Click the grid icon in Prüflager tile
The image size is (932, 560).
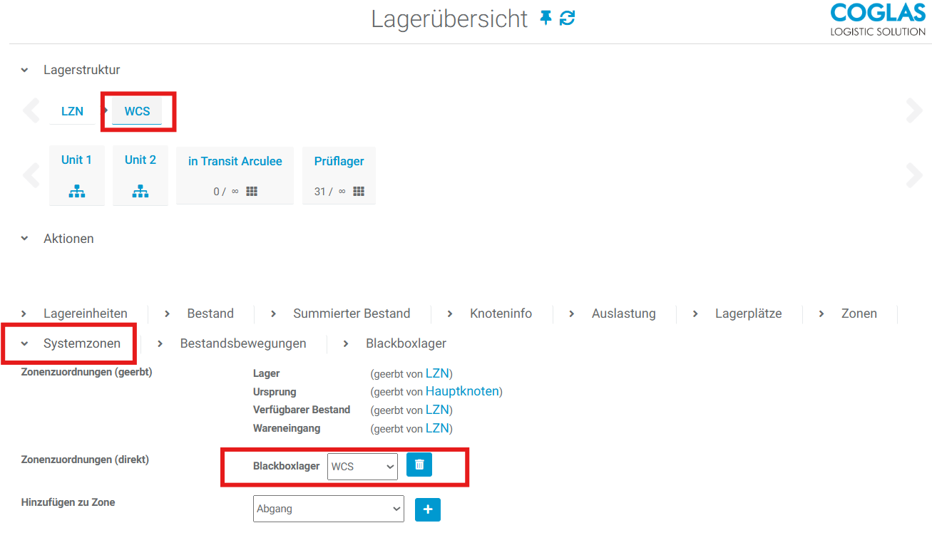359,192
